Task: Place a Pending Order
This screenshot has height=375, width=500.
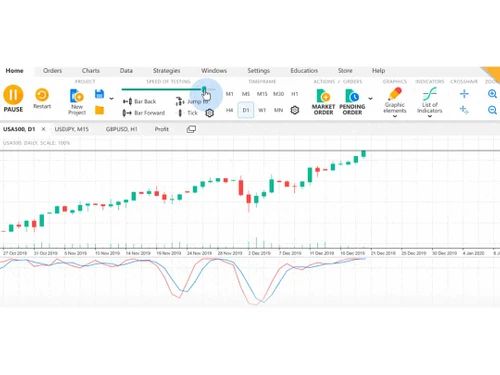Action: (x=352, y=102)
